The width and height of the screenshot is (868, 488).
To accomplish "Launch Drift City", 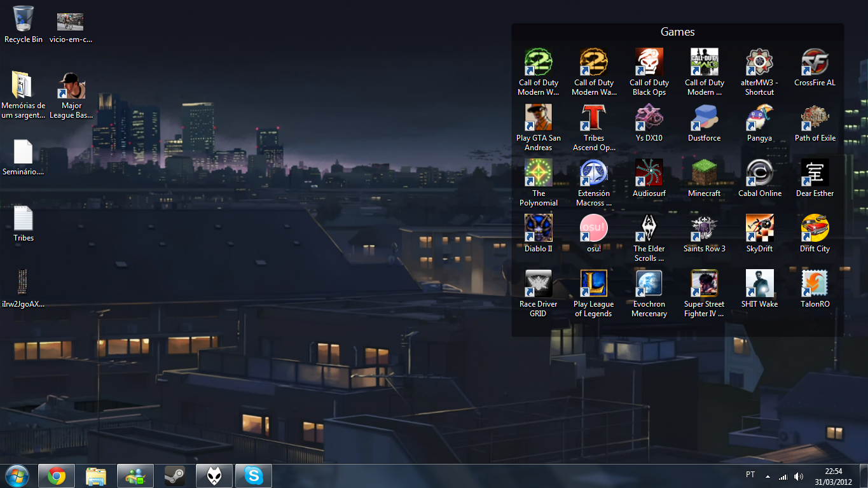I will coord(815,228).
